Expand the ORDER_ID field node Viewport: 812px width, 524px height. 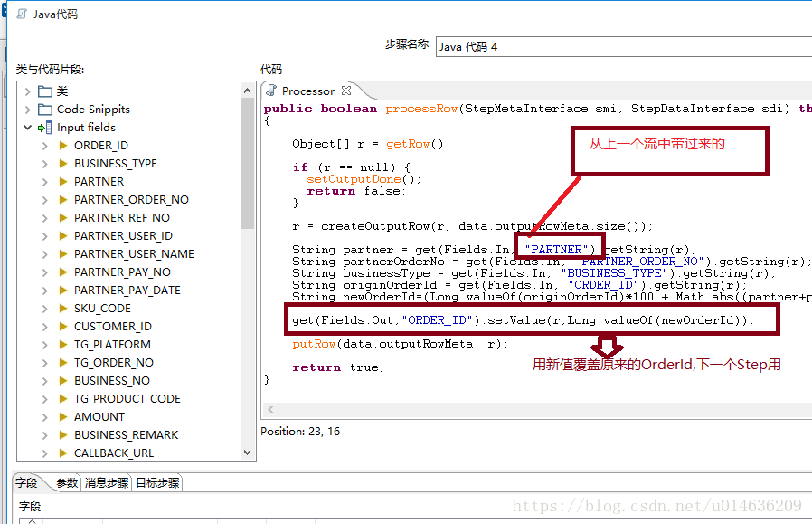(45, 146)
